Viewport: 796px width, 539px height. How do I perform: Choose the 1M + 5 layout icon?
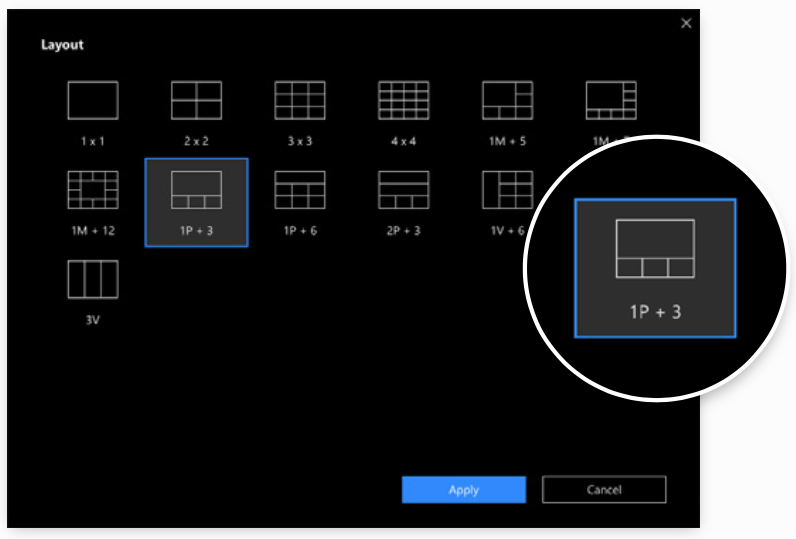click(x=507, y=101)
